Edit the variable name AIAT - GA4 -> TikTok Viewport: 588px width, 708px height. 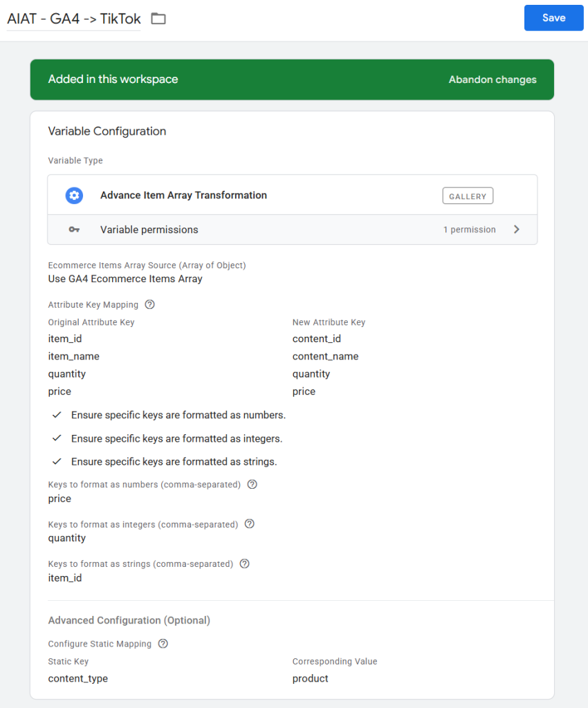click(73, 19)
